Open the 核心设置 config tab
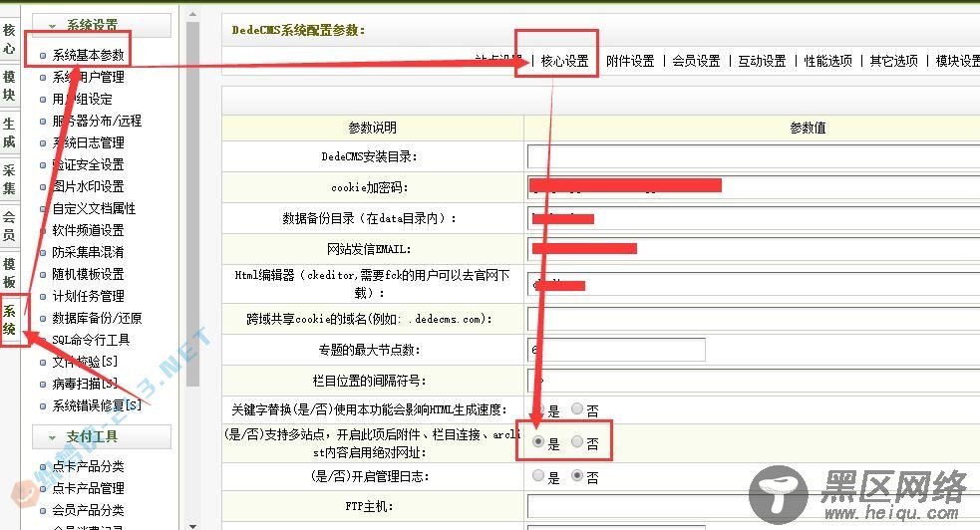 (564, 61)
